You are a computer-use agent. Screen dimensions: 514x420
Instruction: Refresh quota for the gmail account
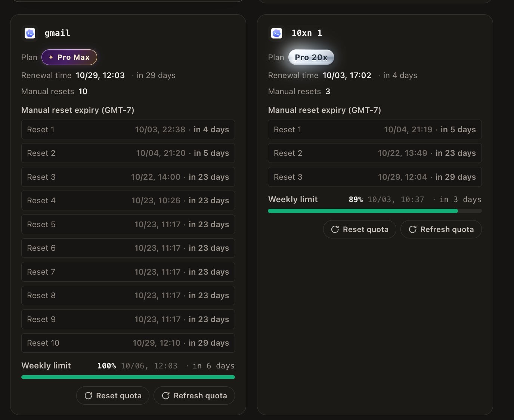[x=194, y=395]
